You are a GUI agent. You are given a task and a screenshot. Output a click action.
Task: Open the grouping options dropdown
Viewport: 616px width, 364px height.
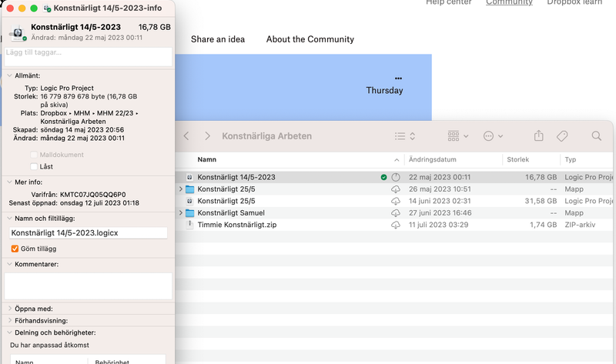(457, 136)
